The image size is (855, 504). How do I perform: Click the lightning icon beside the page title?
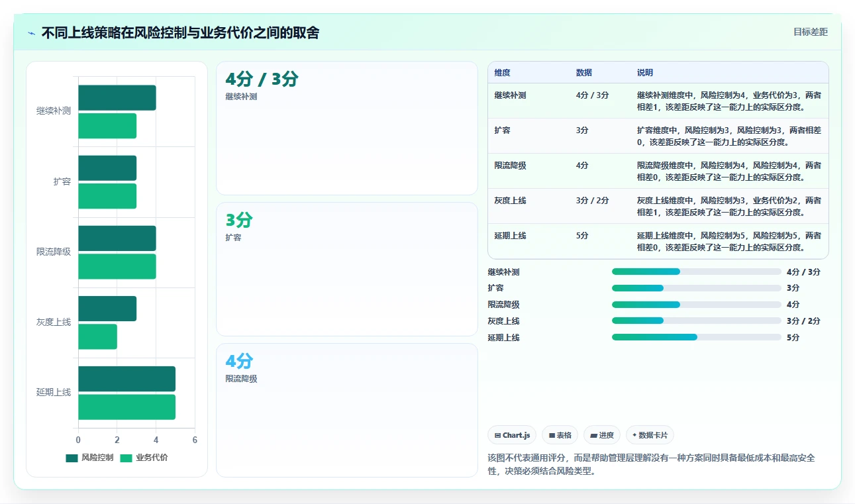32,33
